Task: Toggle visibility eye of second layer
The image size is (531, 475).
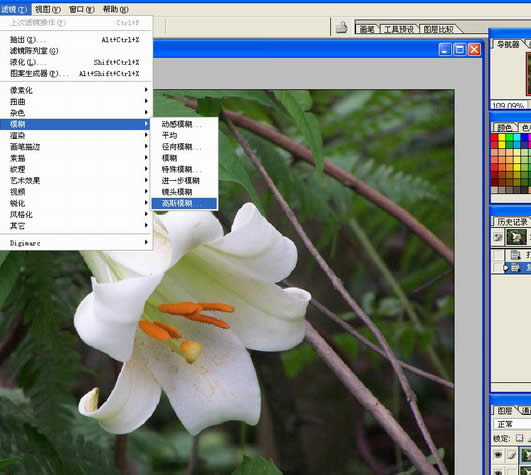Action: coord(498,472)
